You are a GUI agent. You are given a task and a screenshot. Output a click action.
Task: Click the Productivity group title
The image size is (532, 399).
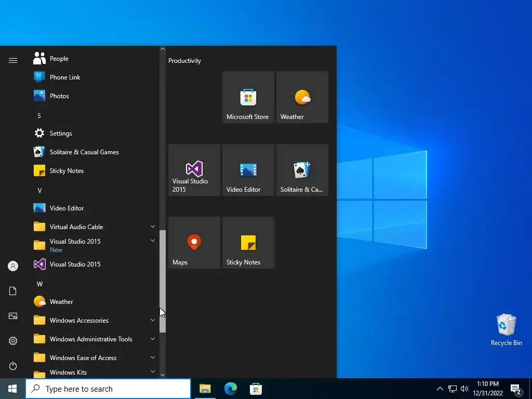click(x=184, y=61)
